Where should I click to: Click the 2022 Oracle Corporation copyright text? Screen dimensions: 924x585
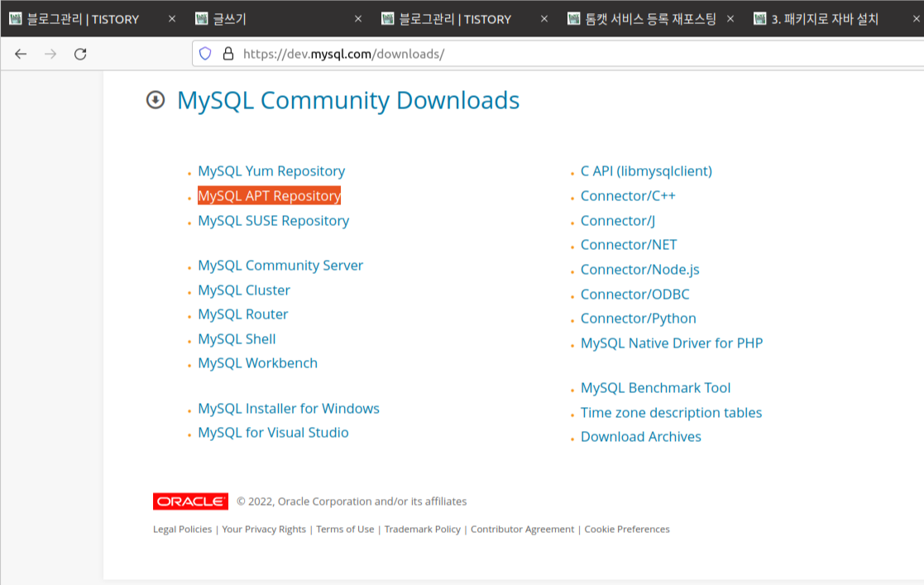point(352,501)
